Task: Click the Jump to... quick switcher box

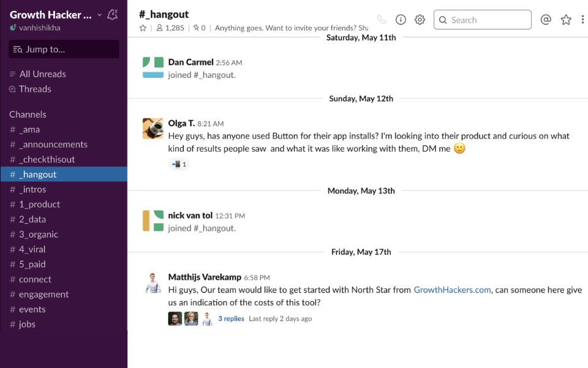Action: (x=64, y=49)
